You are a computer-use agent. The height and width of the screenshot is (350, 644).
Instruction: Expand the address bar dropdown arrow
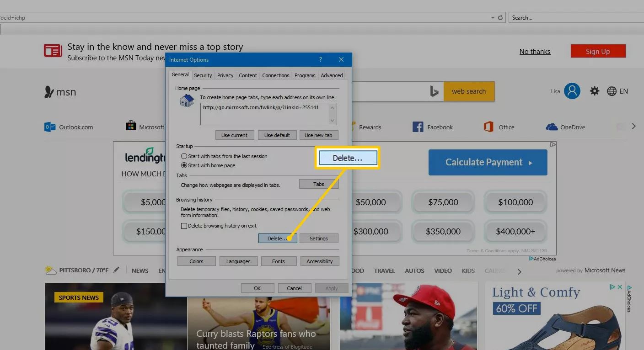493,18
